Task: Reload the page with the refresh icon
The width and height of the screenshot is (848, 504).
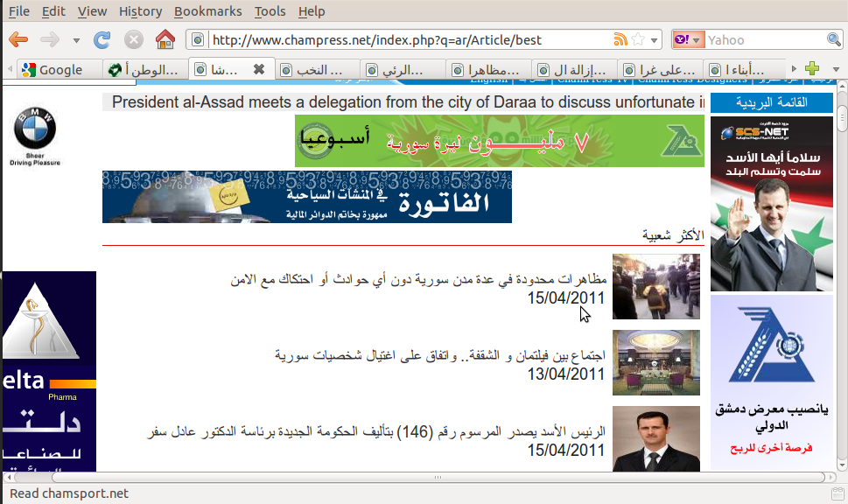Action: (x=102, y=39)
